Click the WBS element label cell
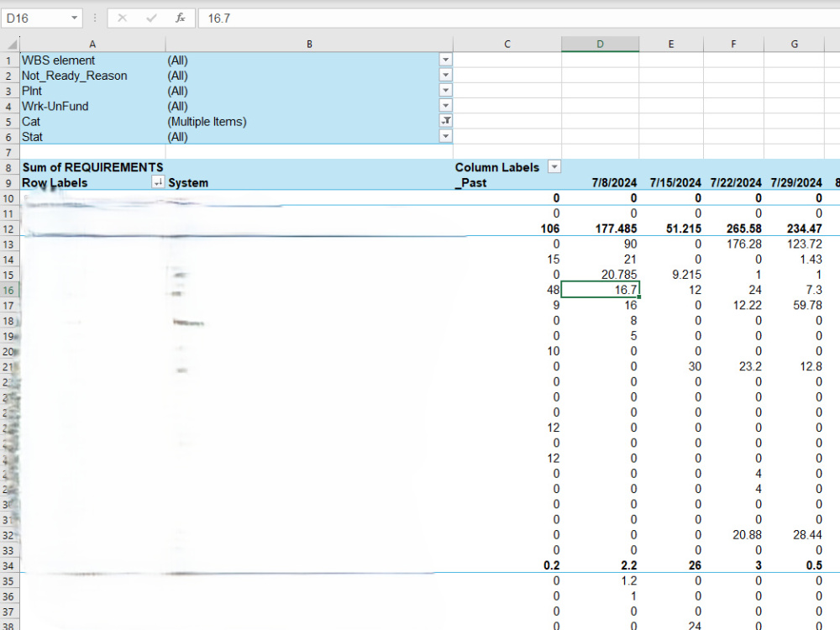Viewport: 840px width, 630px height. tap(92, 60)
